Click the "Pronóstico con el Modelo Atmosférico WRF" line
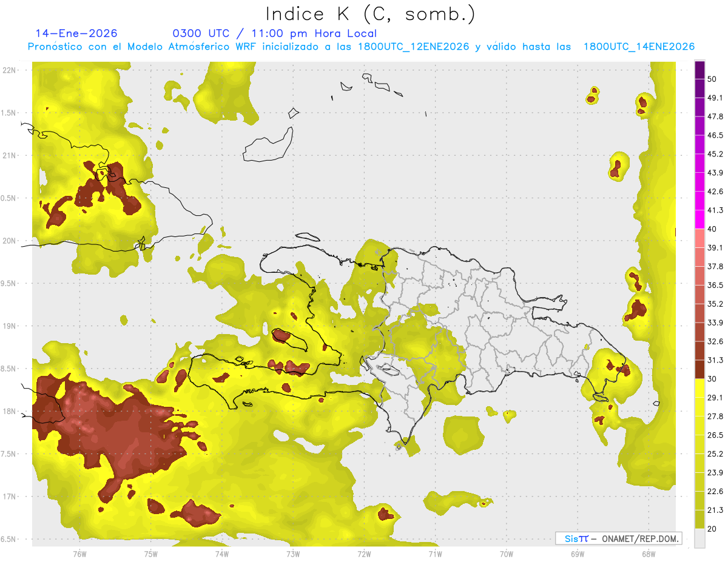 pyautogui.click(x=361, y=47)
